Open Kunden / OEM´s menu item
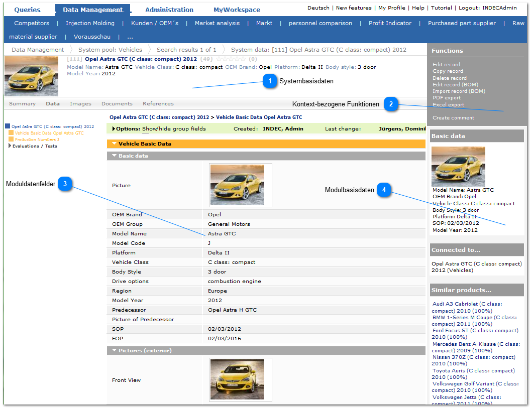This screenshot has width=532, height=409. pos(155,23)
